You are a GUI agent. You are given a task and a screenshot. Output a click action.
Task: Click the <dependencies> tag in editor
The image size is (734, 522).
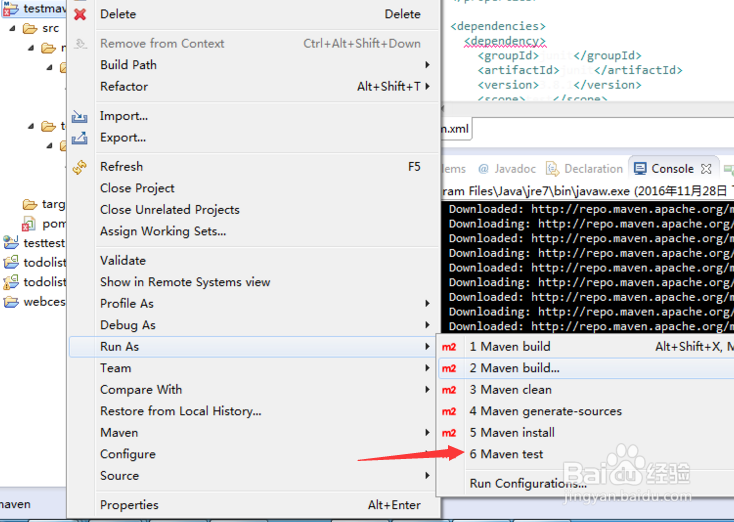[498, 26]
